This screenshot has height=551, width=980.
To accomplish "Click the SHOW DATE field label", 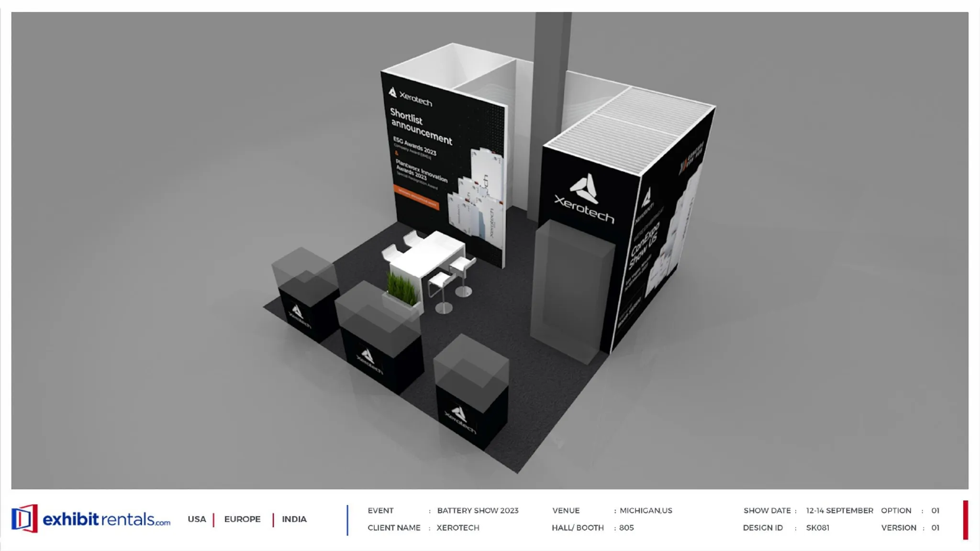I will [x=767, y=511].
